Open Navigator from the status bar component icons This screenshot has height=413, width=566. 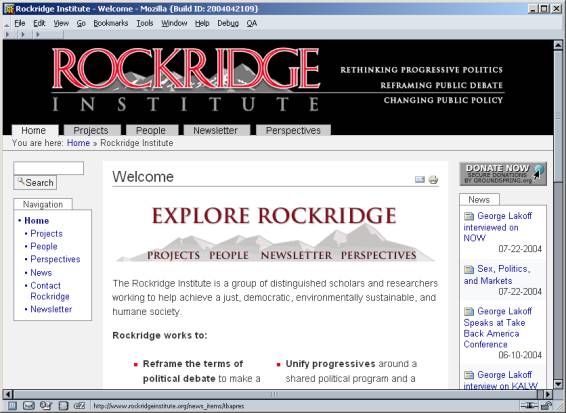[12, 406]
